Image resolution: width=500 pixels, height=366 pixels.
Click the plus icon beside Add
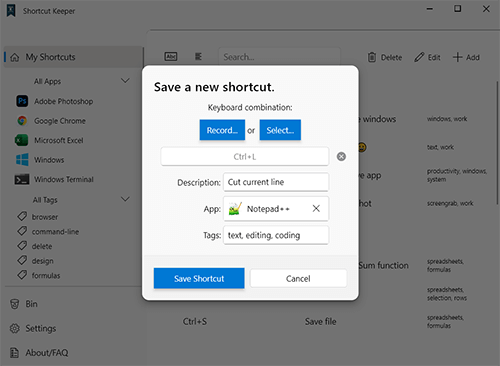click(x=458, y=57)
